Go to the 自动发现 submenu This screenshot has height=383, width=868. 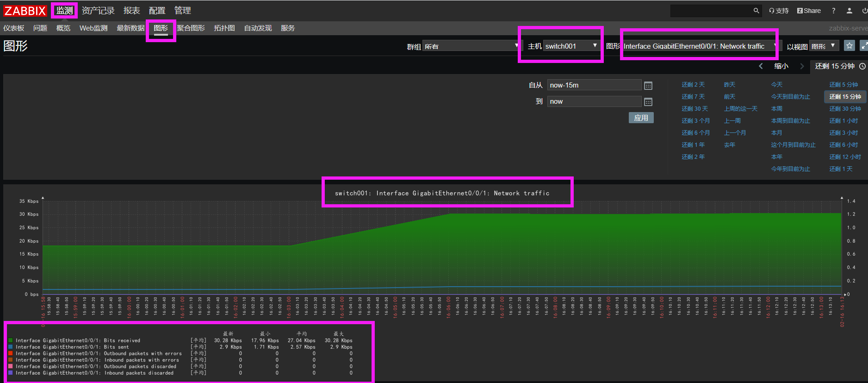(x=258, y=28)
